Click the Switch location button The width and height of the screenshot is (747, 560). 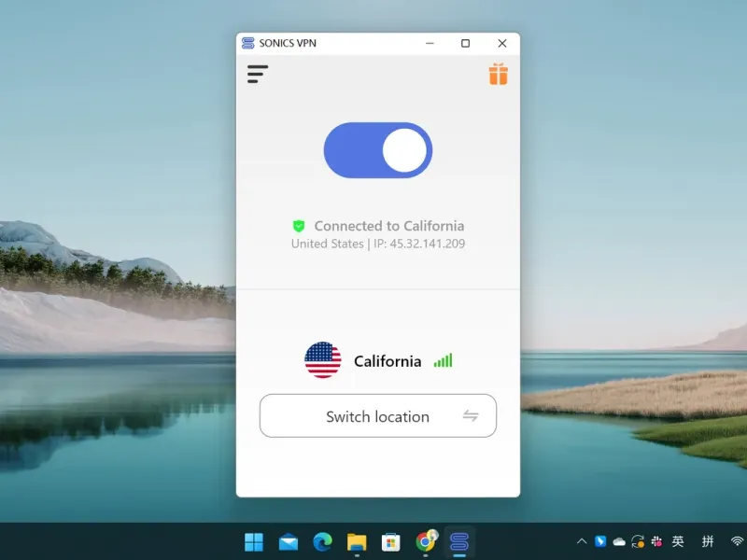click(x=378, y=415)
